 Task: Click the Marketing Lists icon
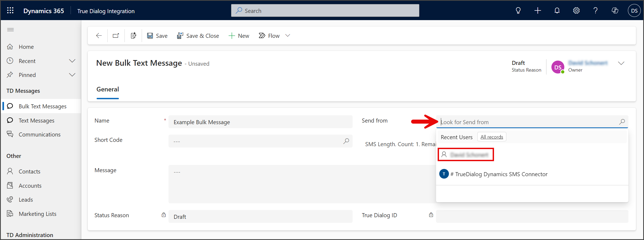point(10,213)
